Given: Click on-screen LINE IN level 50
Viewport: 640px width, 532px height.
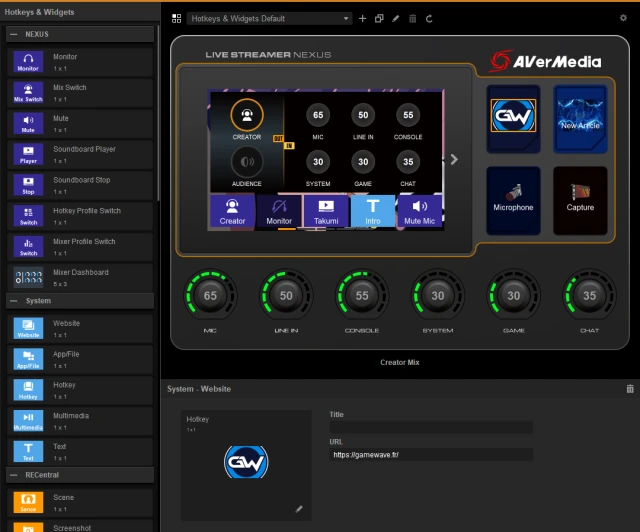Looking at the screenshot, I should tap(363, 115).
